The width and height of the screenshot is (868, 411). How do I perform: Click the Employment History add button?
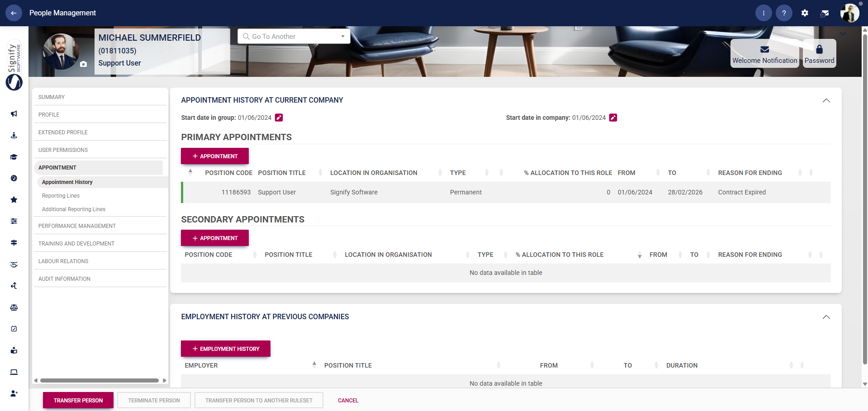click(x=226, y=349)
